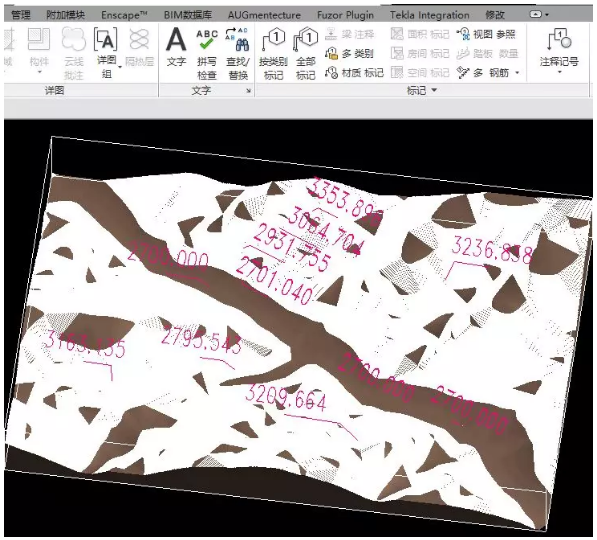Expand the 注释记号 dropdown arrow
Image resolution: width=597 pixels, height=540 pixels.
click(x=560, y=72)
